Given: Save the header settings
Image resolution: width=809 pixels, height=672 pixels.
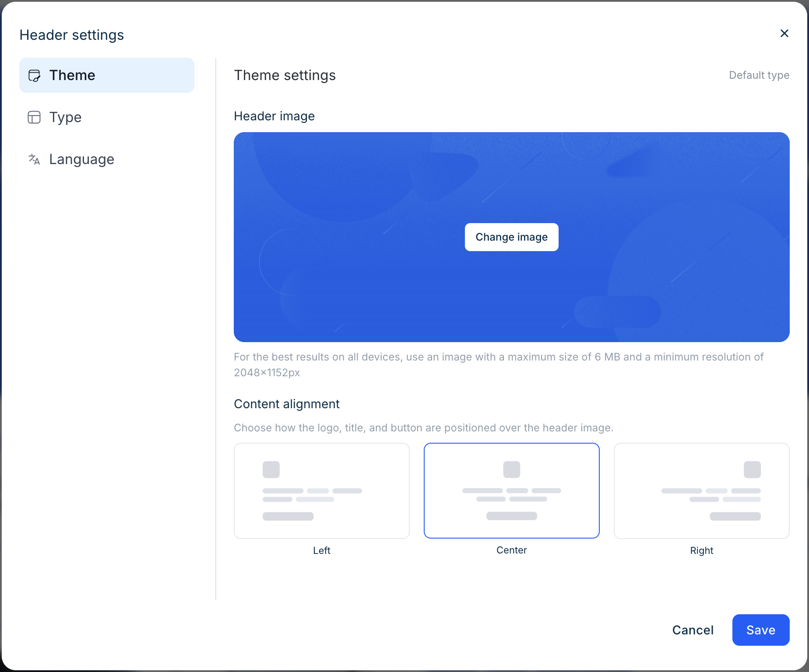Looking at the screenshot, I should (760, 630).
